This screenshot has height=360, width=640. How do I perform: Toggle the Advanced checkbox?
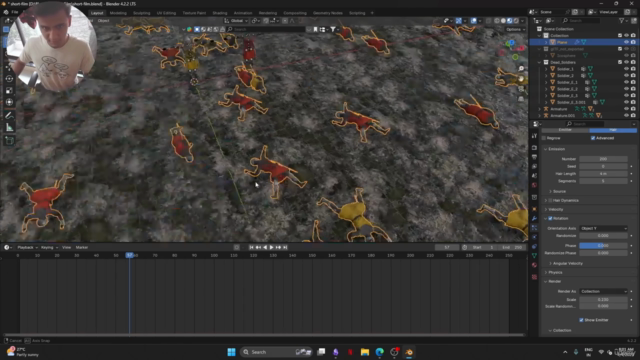[593, 138]
